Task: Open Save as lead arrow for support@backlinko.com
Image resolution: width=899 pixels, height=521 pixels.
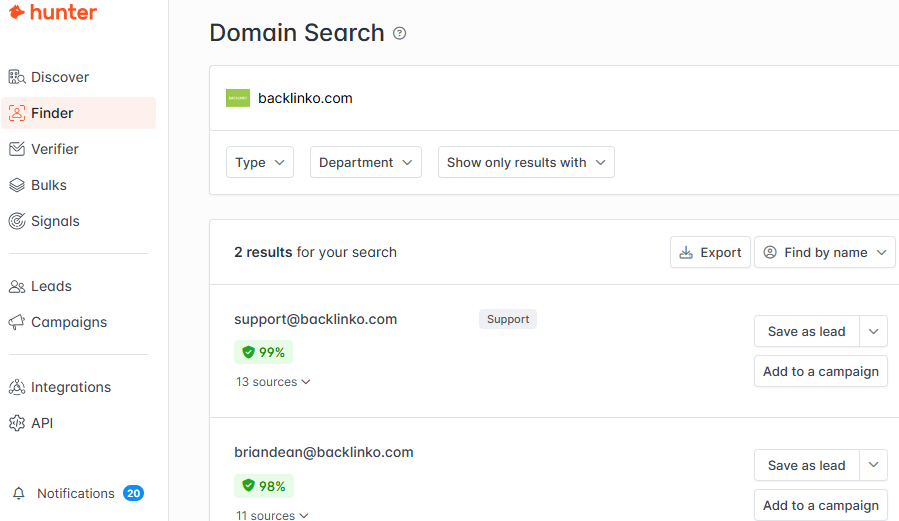Action: click(873, 331)
